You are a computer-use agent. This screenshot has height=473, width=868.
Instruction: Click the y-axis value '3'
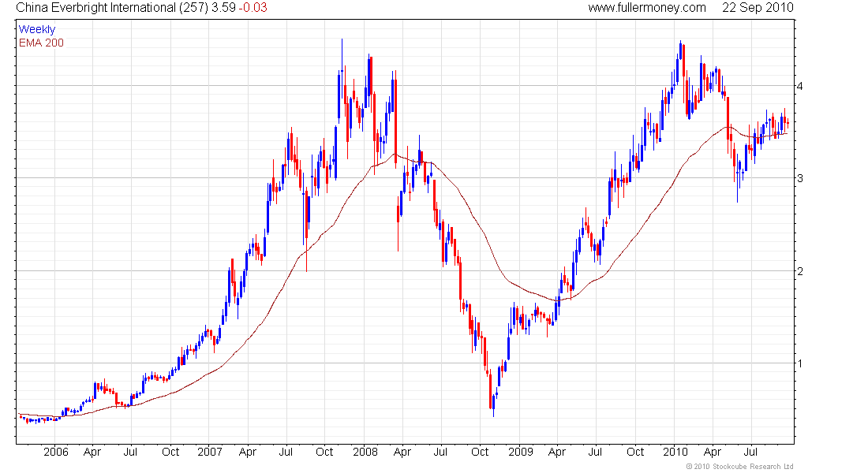[800, 178]
